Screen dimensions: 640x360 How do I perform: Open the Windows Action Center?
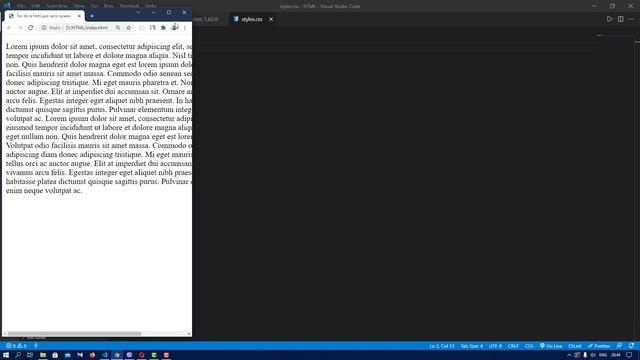[629, 355]
